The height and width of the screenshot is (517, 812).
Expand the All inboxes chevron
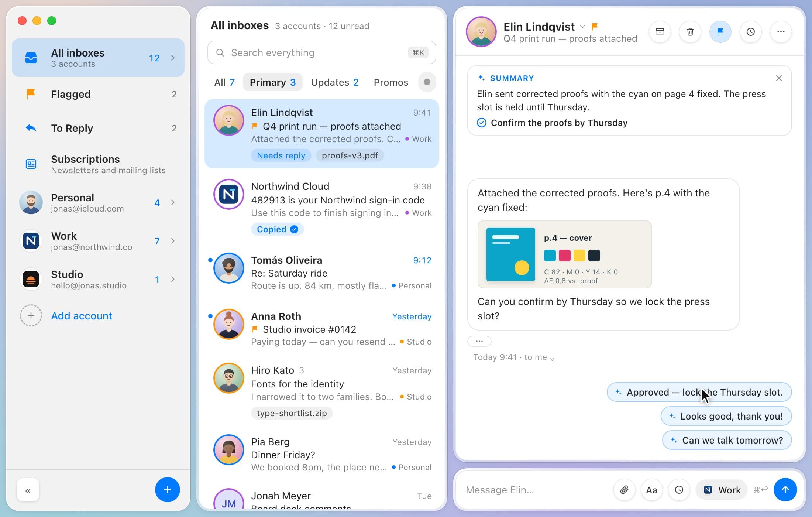[173, 58]
